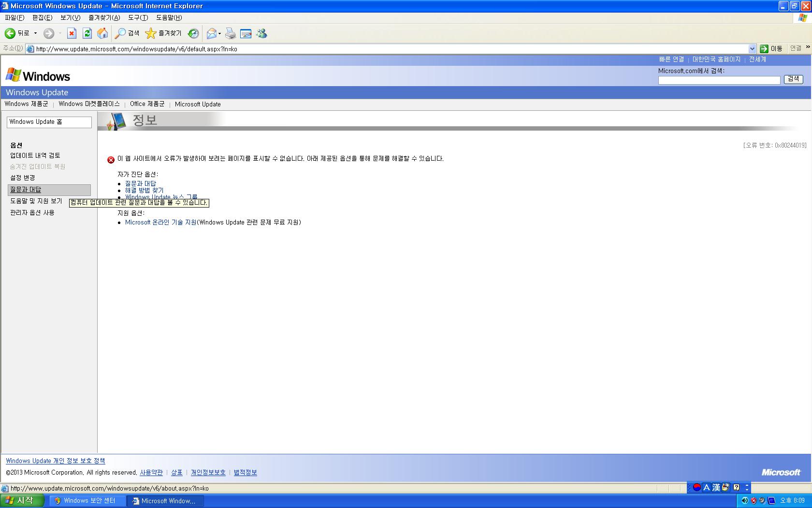
Task: Expand the 연결 links toolbar chevron
Action: coord(808,47)
